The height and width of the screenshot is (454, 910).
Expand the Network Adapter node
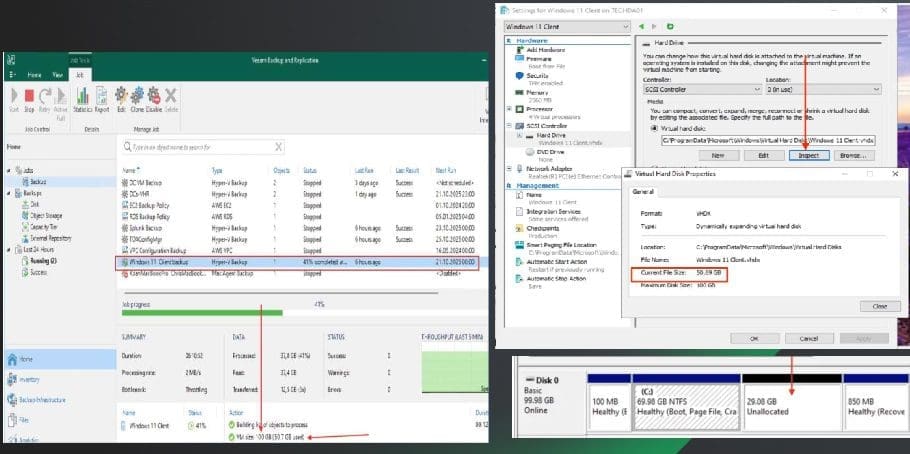[x=509, y=168]
